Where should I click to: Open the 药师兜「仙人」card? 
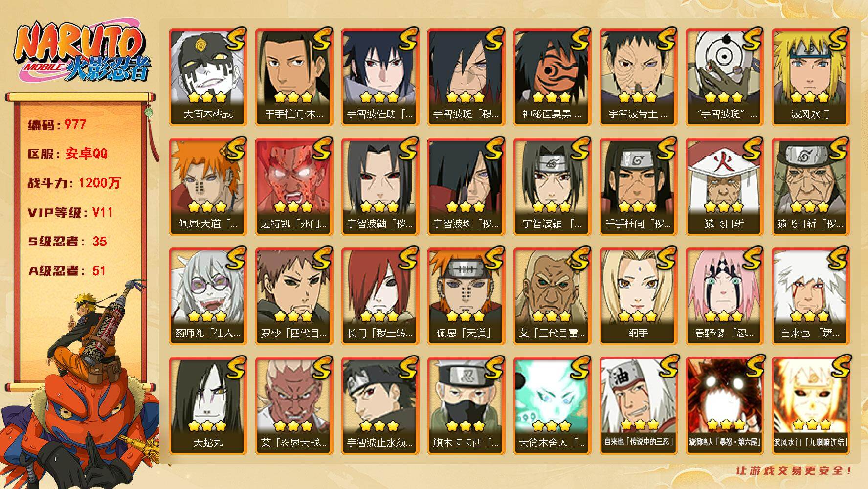pyautogui.click(x=208, y=296)
